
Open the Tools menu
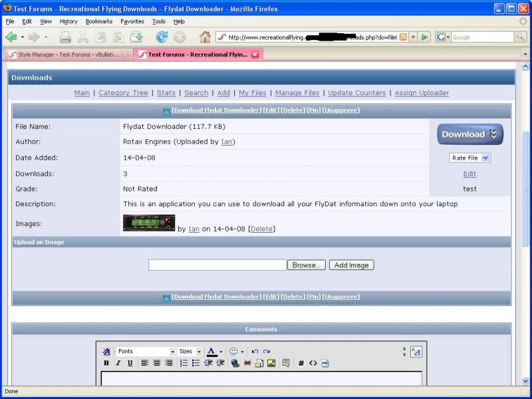(159, 21)
